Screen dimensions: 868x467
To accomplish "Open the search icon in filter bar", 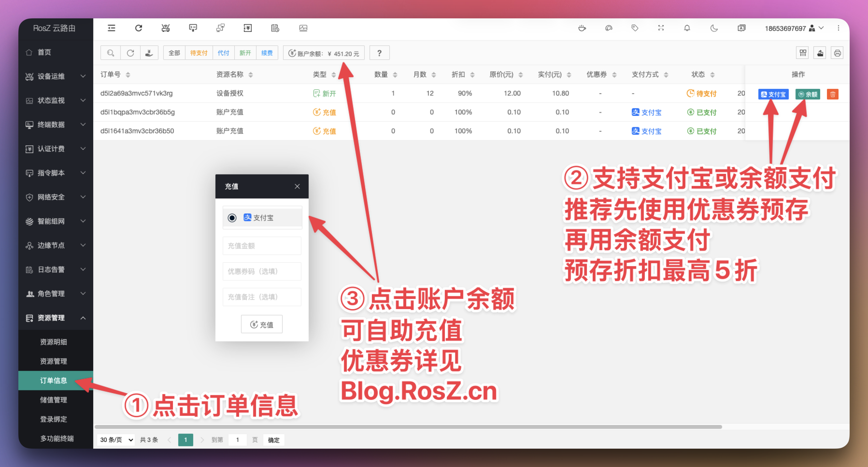I will 111,53.
